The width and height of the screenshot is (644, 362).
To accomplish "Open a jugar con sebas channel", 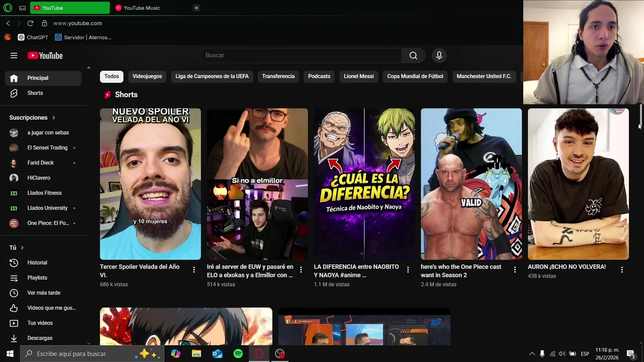I will tap(43, 133).
